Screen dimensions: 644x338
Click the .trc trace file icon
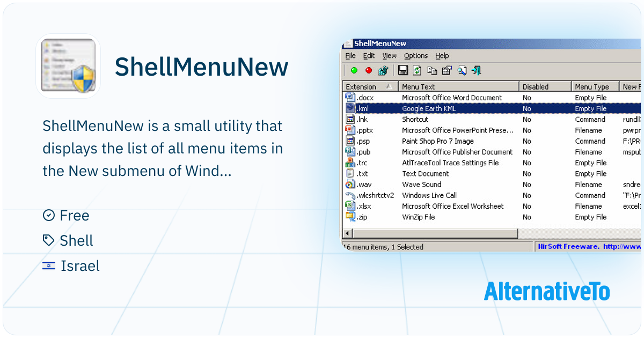(x=350, y=163)
